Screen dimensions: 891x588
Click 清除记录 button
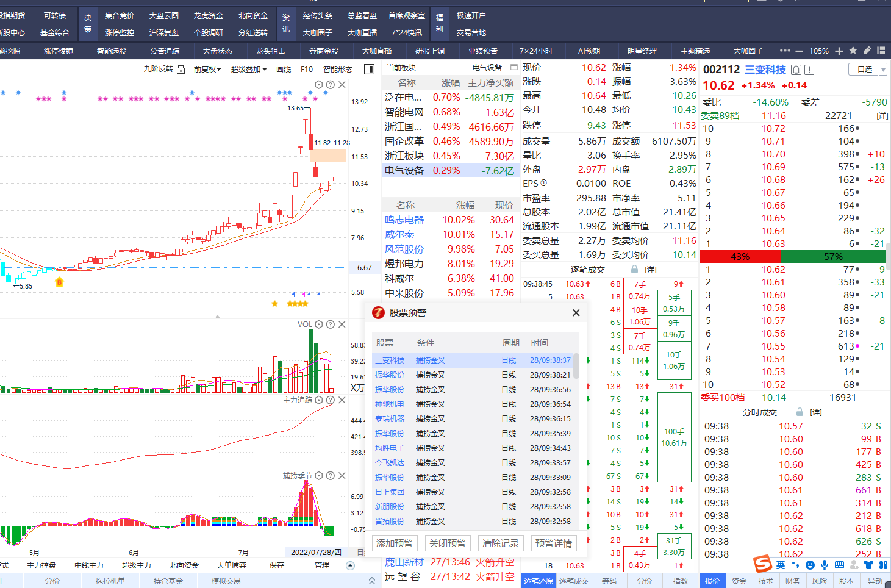click(501, 543)
